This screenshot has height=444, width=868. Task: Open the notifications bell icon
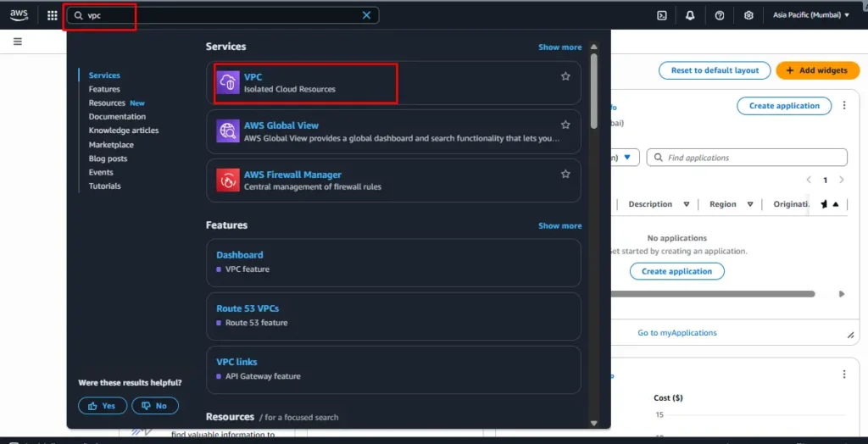point(690,15)
